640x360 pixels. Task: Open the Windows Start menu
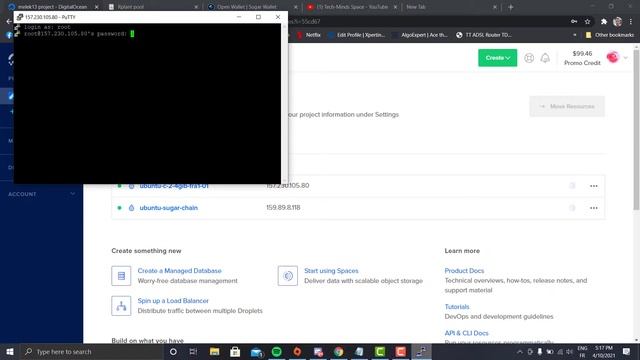(9, 351)
